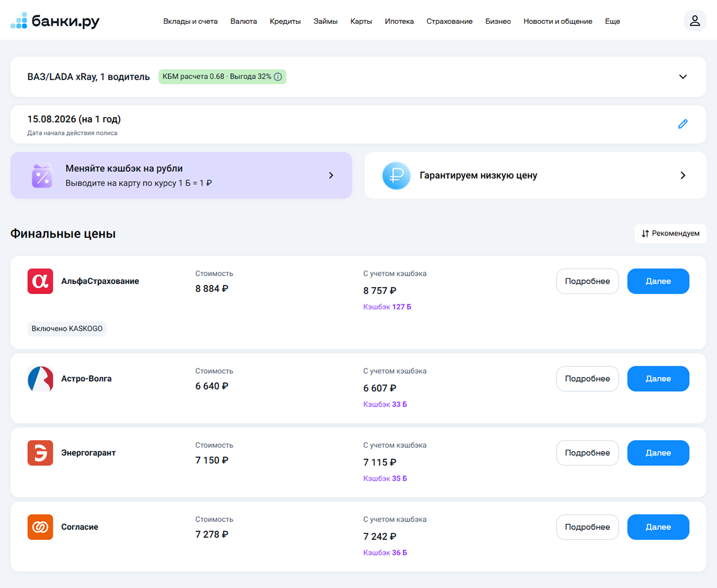The image size is (717, 588).
Task: Click Подробнее for Астро-Волга
Action: pos(587,379)
